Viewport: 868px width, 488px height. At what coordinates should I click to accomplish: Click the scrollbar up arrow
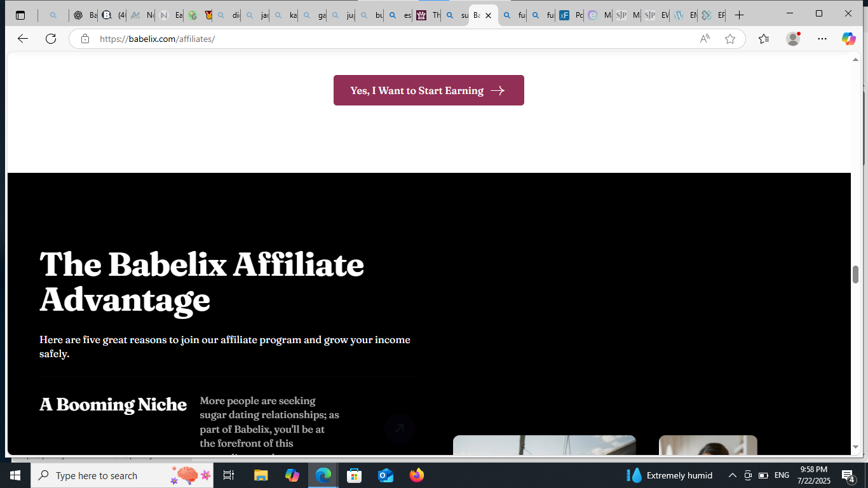pyautogui.click(x=855, y=59)
